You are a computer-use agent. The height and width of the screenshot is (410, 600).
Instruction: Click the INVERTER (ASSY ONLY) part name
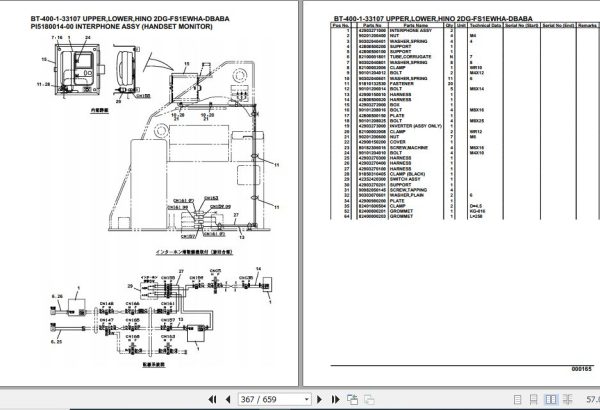[x=416, y=126]
